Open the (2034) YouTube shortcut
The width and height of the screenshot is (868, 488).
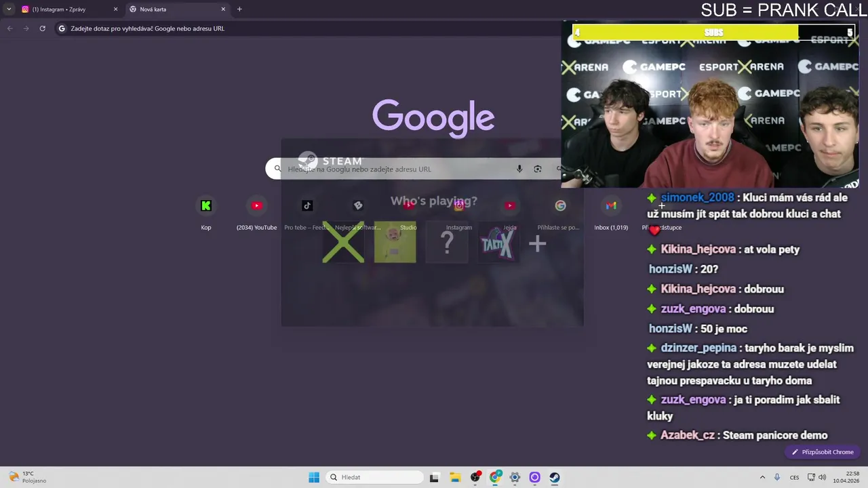coord(256,213)
